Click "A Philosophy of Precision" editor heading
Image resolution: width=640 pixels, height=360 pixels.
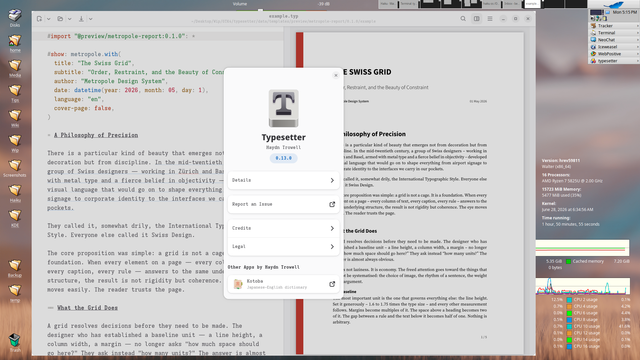pos(96,135)
